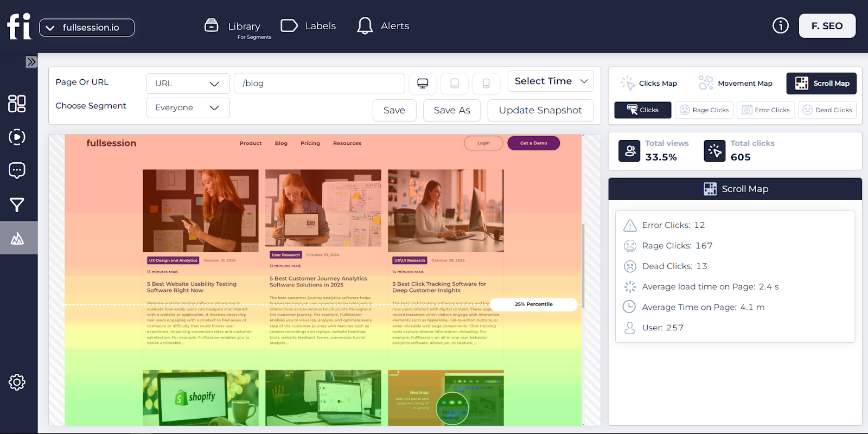Click 'Rage Clicks: 167' statistic text
868x434 pixels.
(677, 246)
